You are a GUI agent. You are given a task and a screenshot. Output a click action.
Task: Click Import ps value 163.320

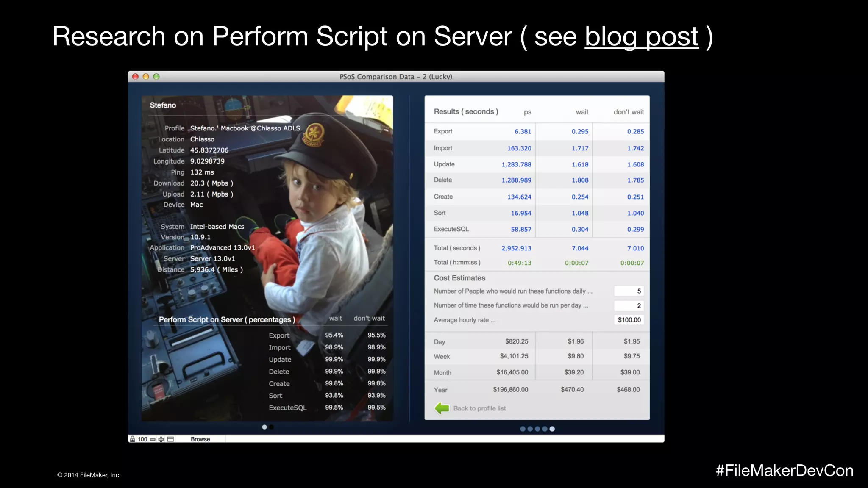[x=519, y=148]
